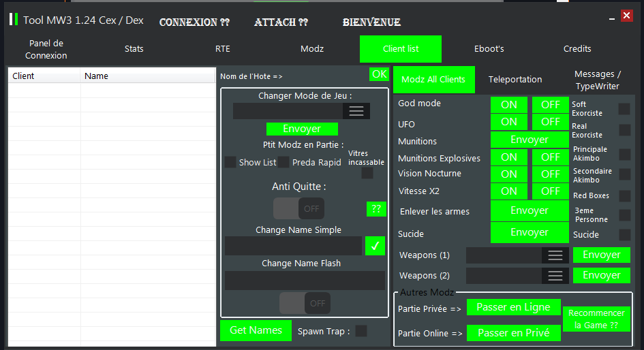Screen dimensions: 644x350
Task: Check the Sucide checkbox on the right column
Action: tap(625, 235)
